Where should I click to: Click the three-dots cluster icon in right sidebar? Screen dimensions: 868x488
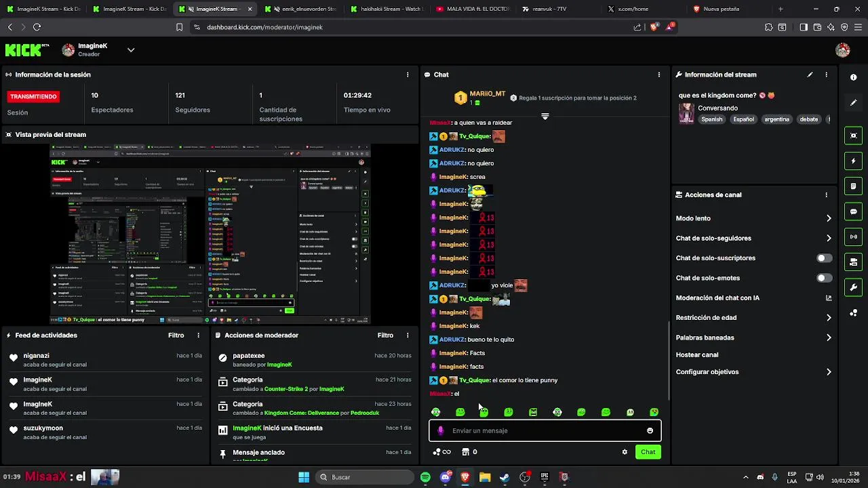point(854,312)
